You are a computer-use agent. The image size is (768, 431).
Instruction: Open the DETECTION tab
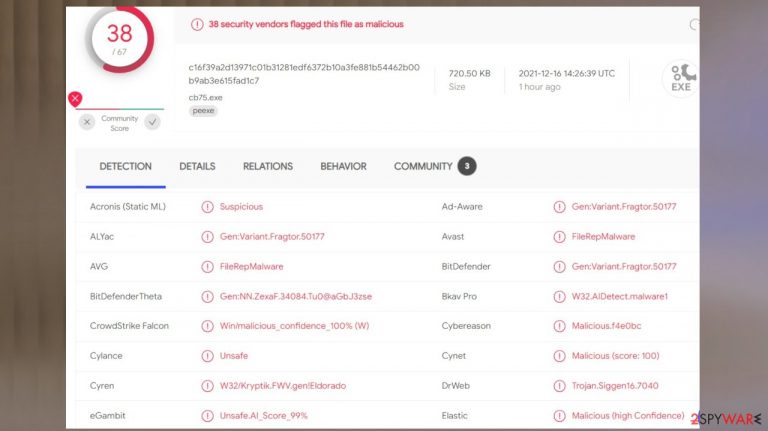tap(125, 167)
